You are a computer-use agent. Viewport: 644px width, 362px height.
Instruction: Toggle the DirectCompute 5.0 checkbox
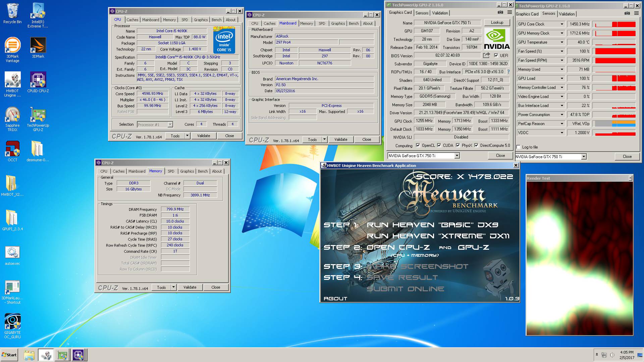476,145
